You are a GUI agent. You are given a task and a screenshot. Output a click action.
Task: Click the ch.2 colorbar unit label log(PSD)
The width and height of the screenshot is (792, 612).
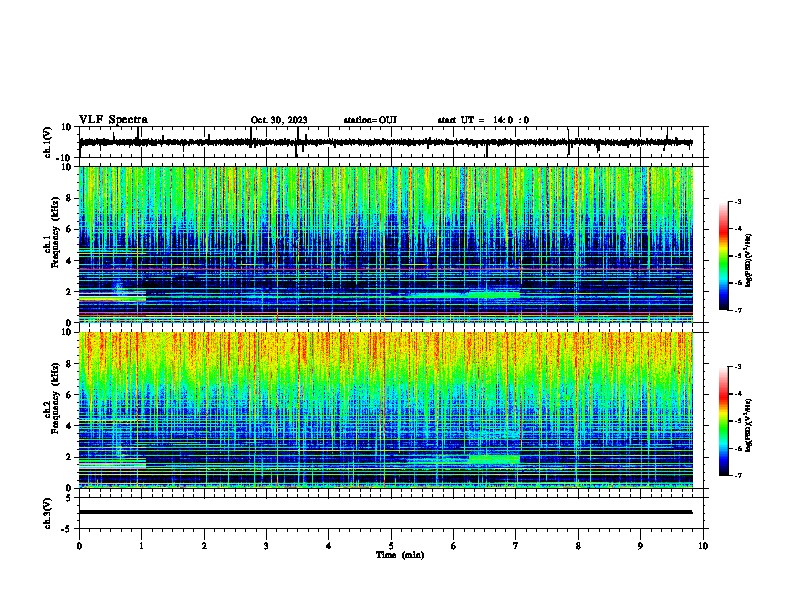click(x=748, y=425)
